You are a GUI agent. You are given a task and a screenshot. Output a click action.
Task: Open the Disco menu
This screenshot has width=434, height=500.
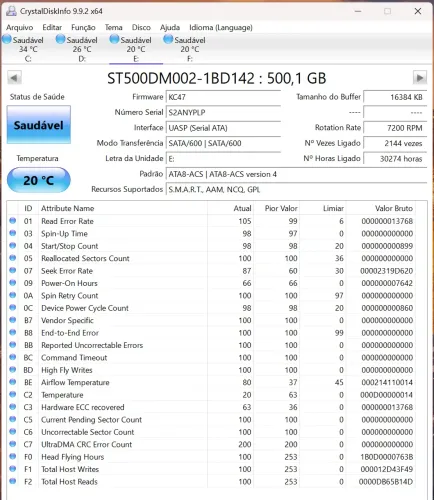141,27
